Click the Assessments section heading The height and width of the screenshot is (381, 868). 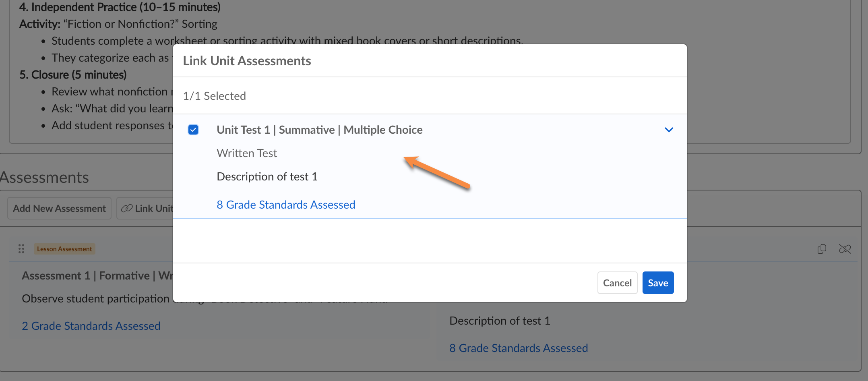(44, 177)
